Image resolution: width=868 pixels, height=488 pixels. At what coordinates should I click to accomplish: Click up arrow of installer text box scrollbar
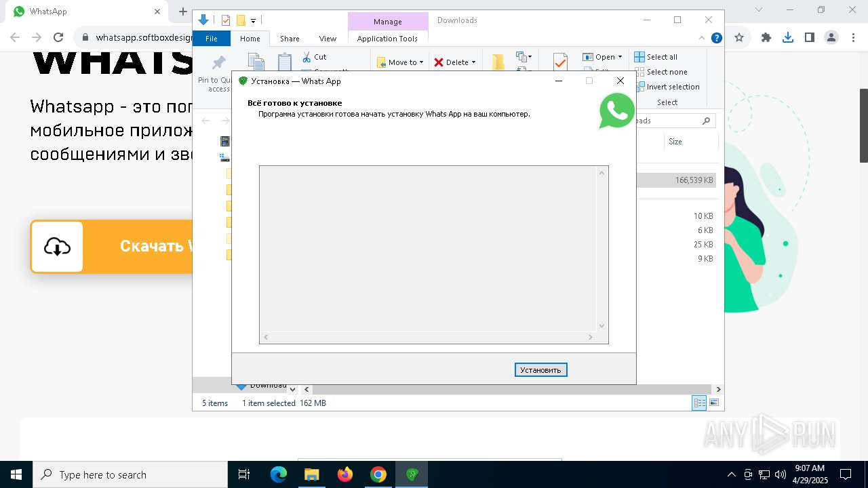pyautogui.click(x=601, y=173)
